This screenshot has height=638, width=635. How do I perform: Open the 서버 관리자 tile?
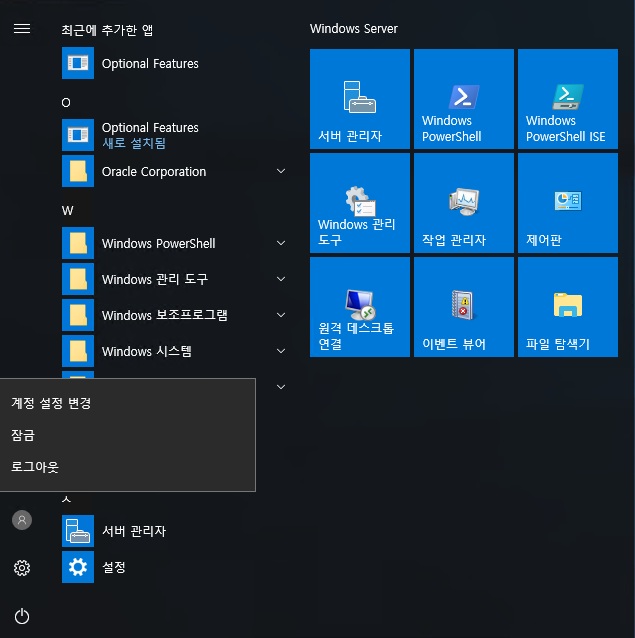click(360, 99)
